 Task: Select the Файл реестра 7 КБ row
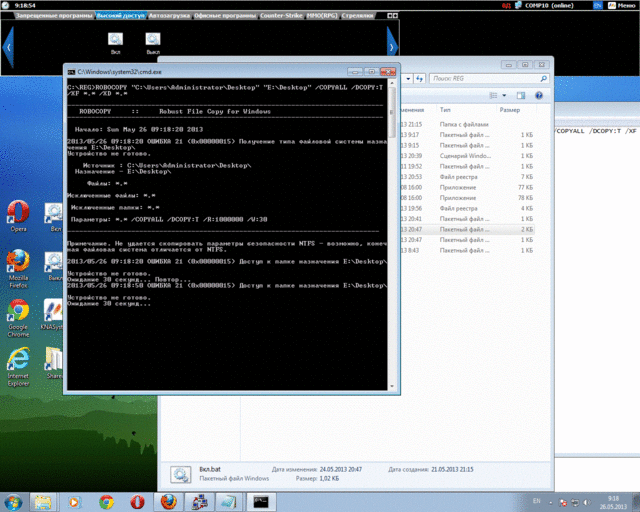tap(467, 177)
